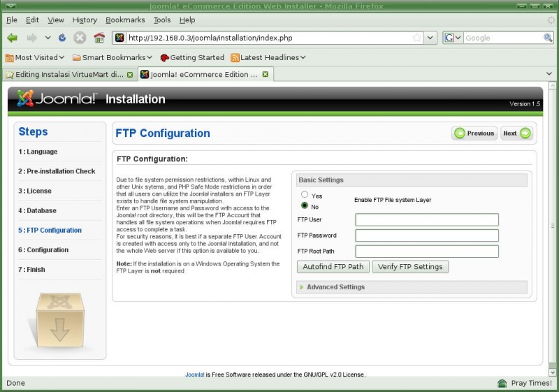Click the search magnifier icon

point(548,38)
